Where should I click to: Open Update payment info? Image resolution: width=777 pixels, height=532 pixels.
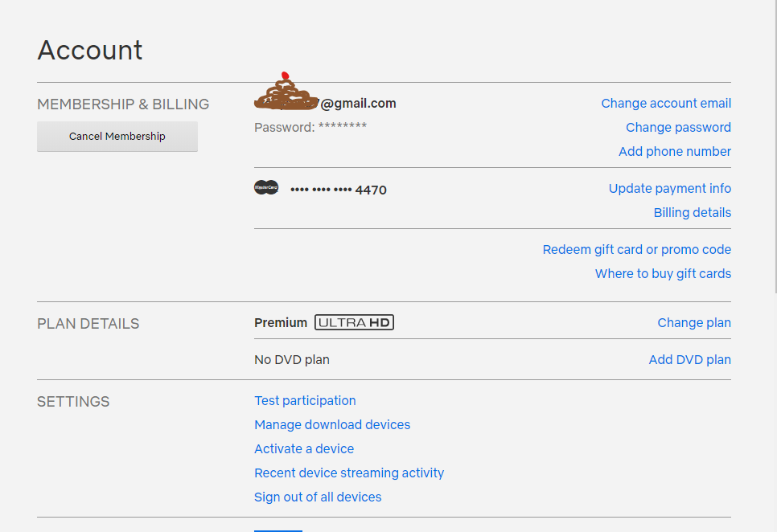670,189
